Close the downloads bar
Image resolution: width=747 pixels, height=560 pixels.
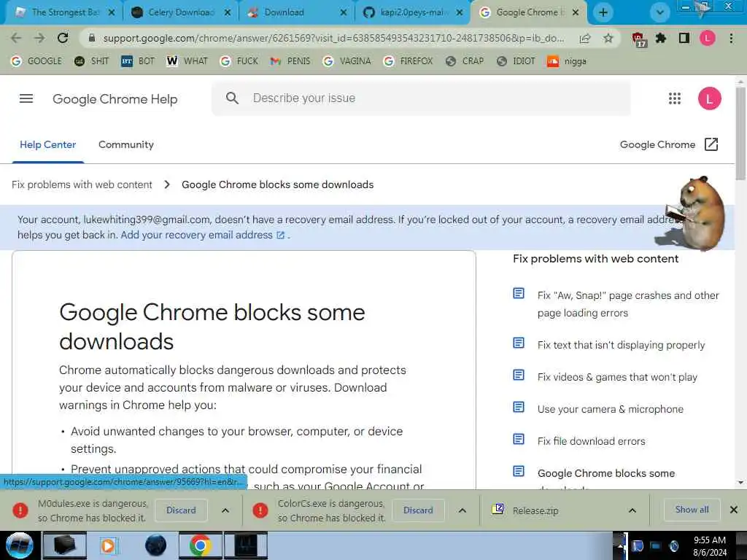(x=734, y=510)
